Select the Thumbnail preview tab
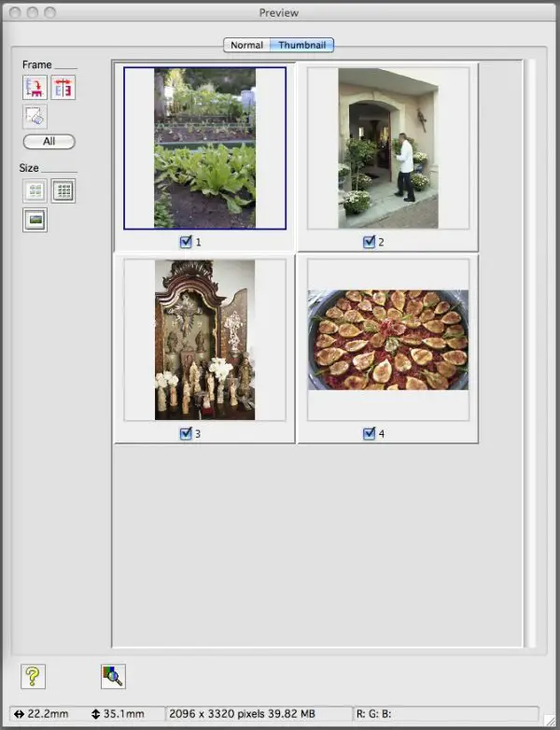The height and width of the screenshot is (730, 560). 301,45
